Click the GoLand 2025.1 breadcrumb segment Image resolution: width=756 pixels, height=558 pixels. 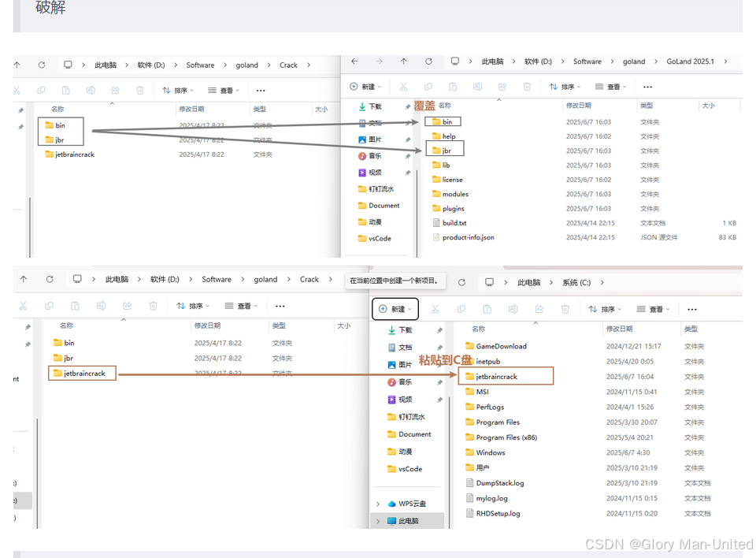(690, 61)
